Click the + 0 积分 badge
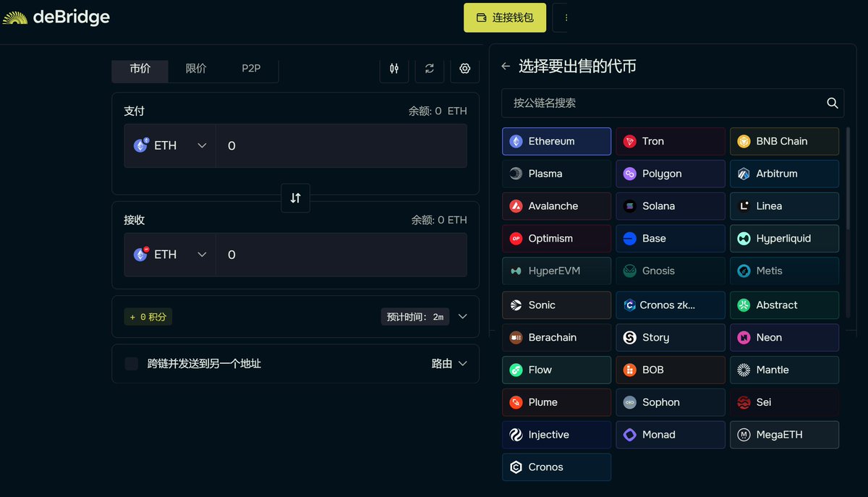 point(148,317)
